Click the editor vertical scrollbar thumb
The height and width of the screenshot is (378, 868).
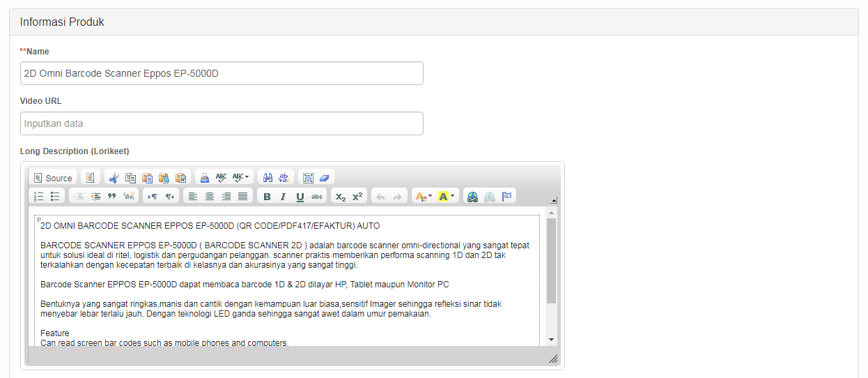pos(552,261)
